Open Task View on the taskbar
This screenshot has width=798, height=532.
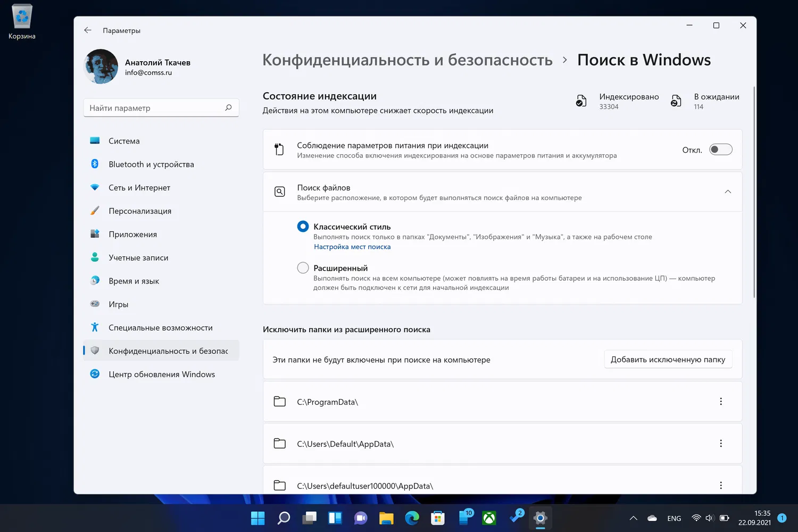pos(309,518)
